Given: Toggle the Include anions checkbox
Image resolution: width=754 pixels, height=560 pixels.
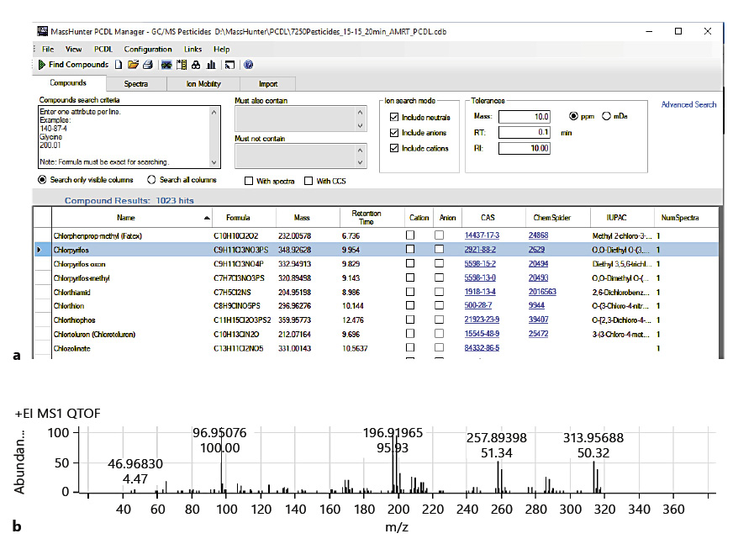Looking at the screenshot, I should tap(394, 132).
